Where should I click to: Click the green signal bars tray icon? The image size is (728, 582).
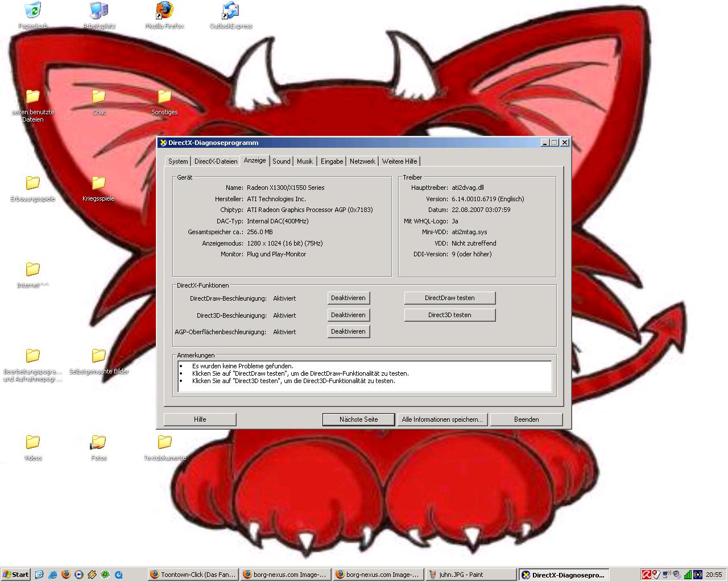pyautogui.click(x=688, y=575)
